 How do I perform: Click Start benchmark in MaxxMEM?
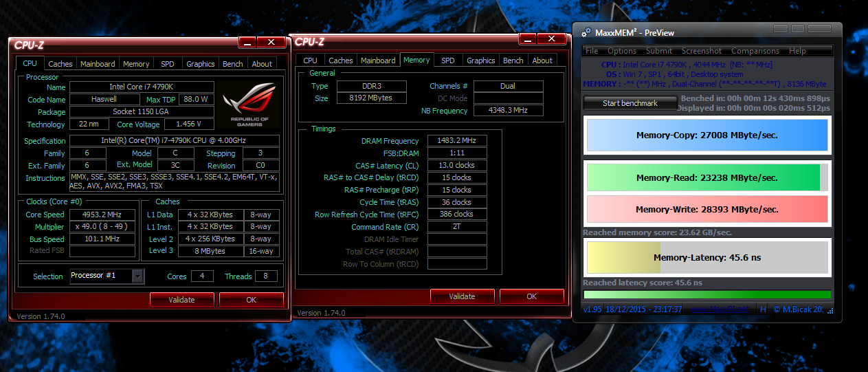coord(630,103)
